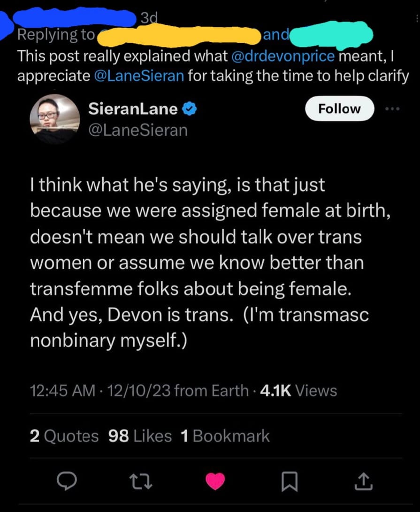View the 98 Likes list

[x=139, y=436]
